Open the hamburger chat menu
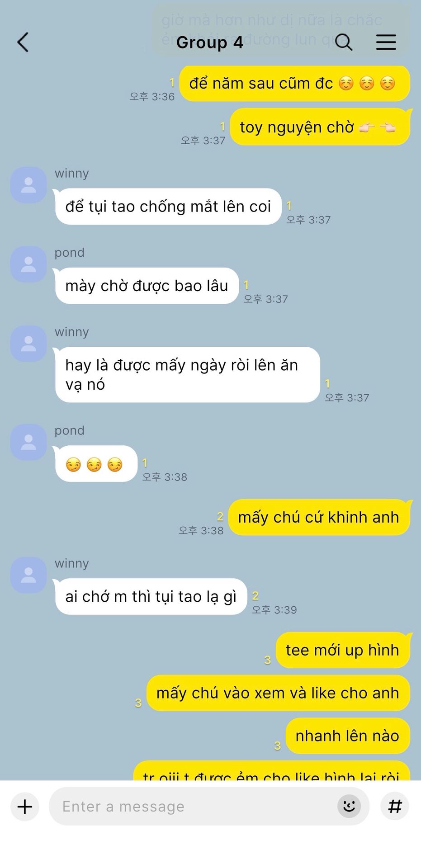Viewport: 421px width, 868px height. click(x=386, y=42)
